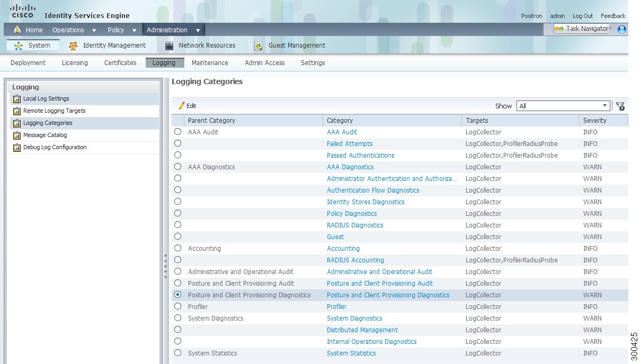Open the Accounting category link

(x=343, y=249)
